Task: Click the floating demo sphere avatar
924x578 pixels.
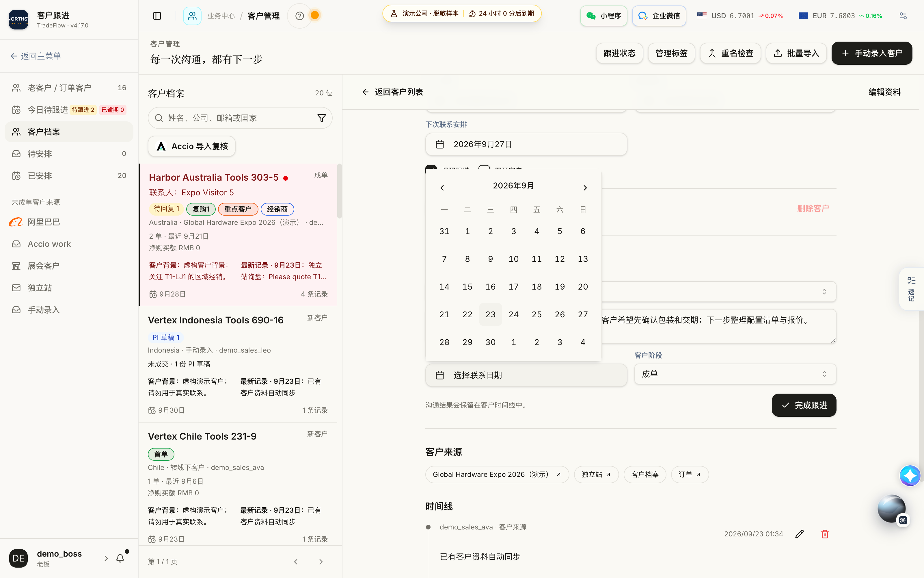Action: [x=892, y=509]
